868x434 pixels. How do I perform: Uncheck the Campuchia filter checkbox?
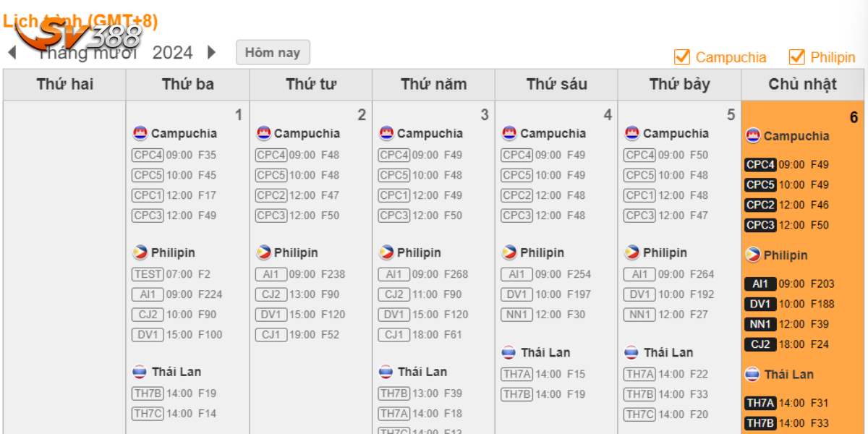pos(681,57)
